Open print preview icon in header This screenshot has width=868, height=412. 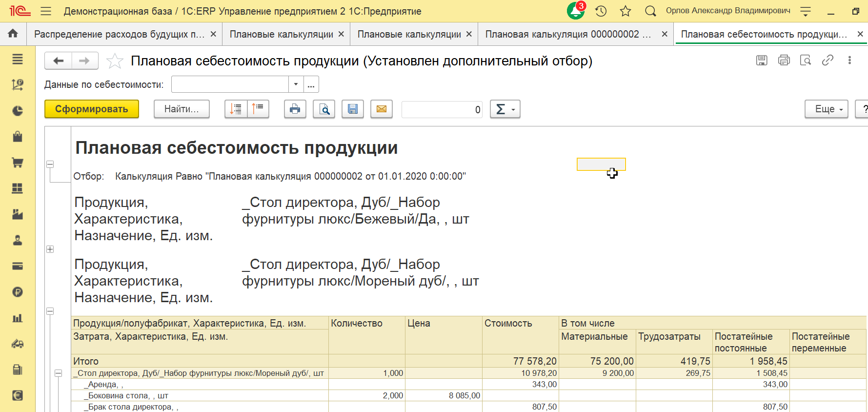tap(806, 60)
